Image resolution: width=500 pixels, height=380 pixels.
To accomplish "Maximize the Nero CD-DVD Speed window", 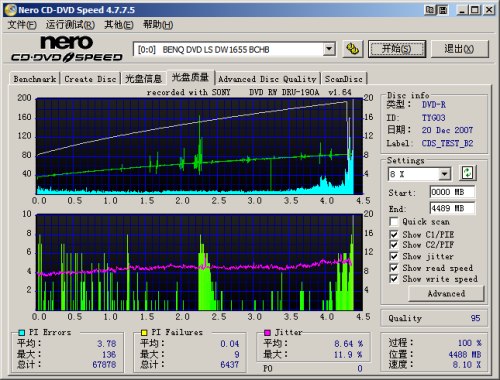I will (475, 10).
